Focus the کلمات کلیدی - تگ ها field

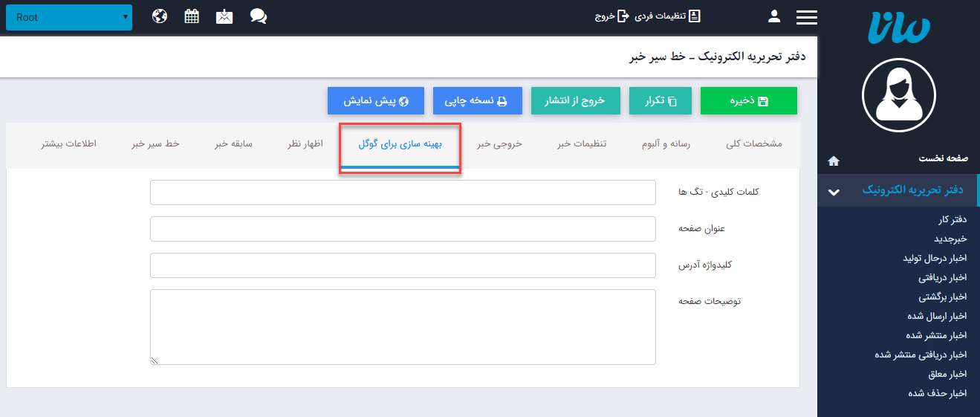[x=403, y=193]
